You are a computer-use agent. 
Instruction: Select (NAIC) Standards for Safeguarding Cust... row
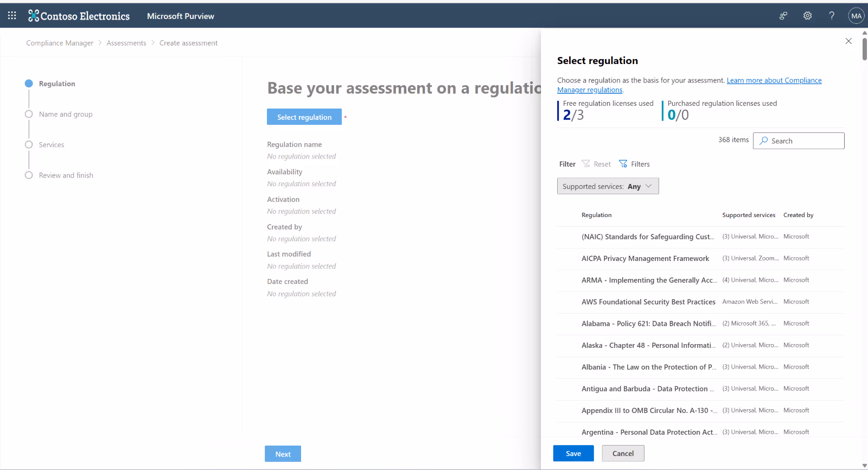pyautogui.click(x=700, y=237)
